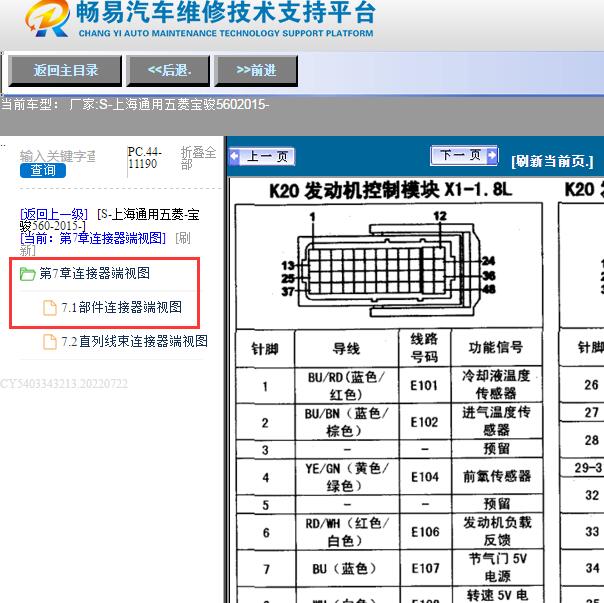Image resolution: width=604 pixels, height=603 pixels.
Task: Select cell 冷却液温度传感器
Action: [496, 385]
